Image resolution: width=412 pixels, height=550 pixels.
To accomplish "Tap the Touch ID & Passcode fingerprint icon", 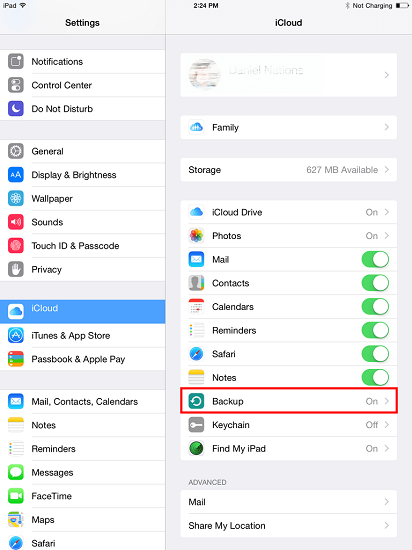I will pyautogui.click(x=16, y=246).
